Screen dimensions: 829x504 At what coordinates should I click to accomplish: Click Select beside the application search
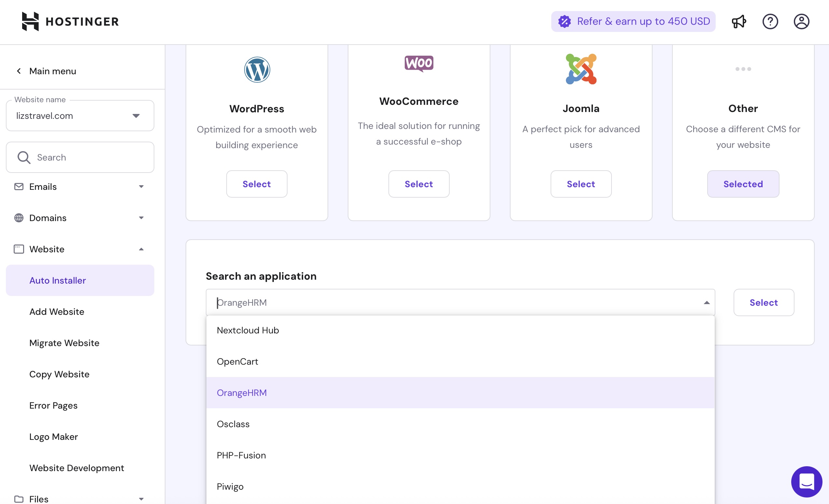pyautogui.click(x=764, y=302)
